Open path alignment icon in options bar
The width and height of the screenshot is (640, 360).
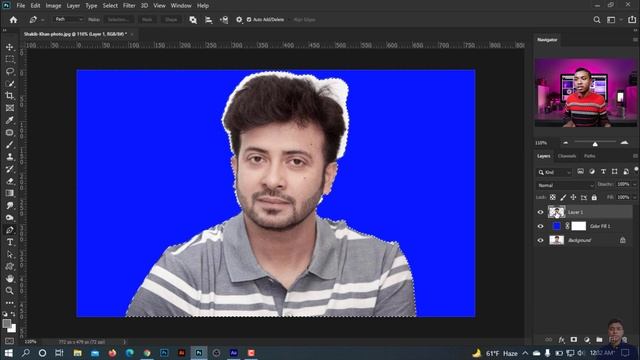pyautogui.click(x=209, y=20)
